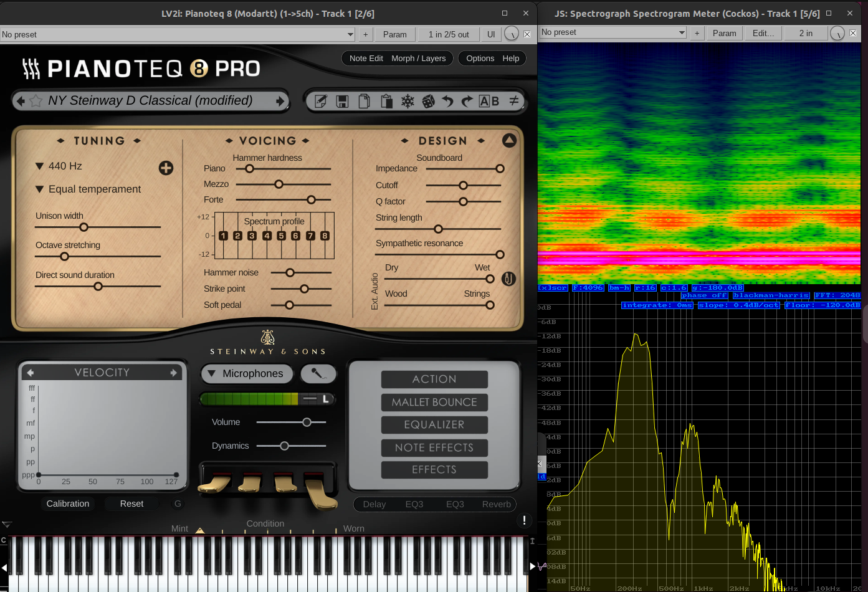The width and height of the screenshot is (868, 592).
Task: Click the redo arrow icon
Action: tap(467, 101)
